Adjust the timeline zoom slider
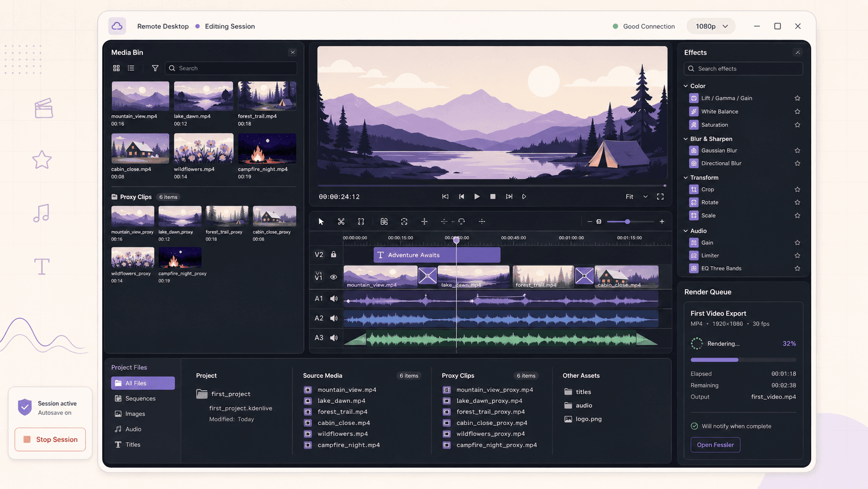The height and width of the screenshot is (489, 868). [x=630, y=222]
